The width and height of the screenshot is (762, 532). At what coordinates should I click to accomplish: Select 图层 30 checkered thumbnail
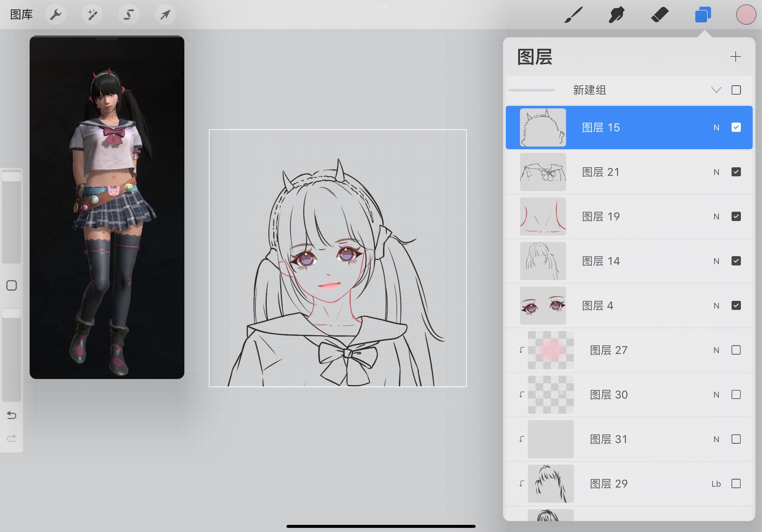tap(551, 394)
